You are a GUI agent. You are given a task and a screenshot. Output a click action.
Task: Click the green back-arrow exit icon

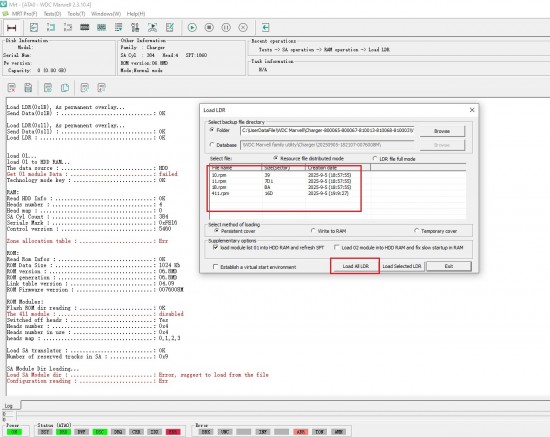point(265,27)
